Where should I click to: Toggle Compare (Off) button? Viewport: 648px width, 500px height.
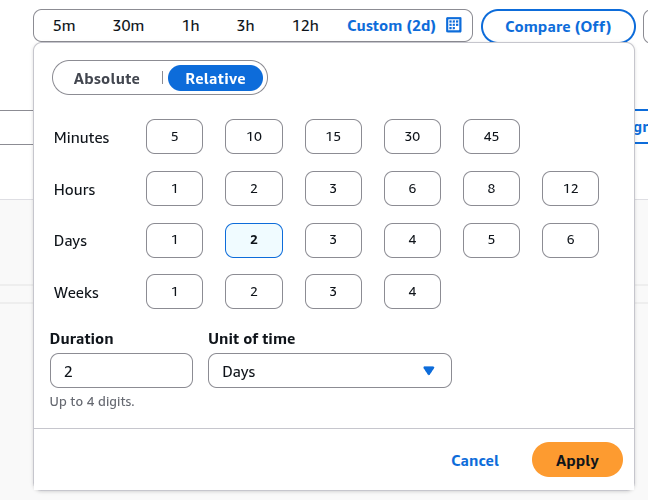(558, 27)
